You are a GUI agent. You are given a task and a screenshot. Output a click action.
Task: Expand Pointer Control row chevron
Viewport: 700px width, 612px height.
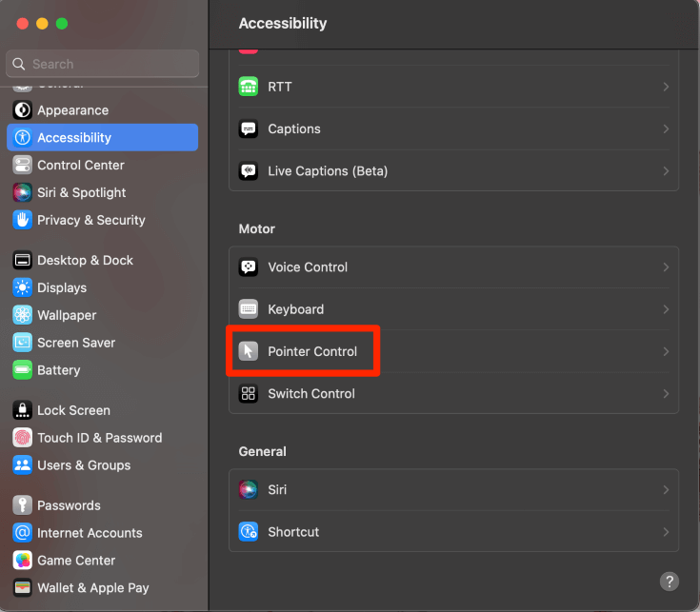(665, 351)
